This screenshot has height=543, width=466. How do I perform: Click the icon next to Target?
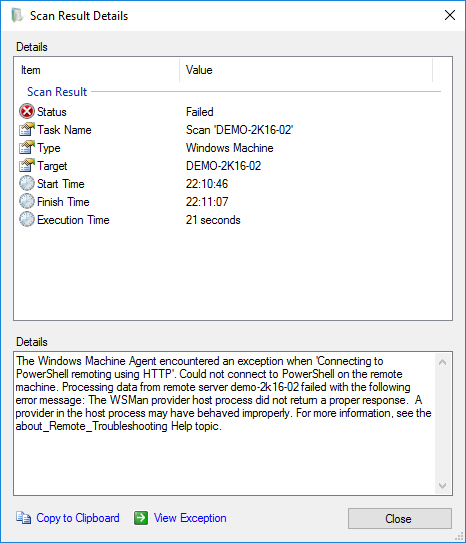coord(27,166)
